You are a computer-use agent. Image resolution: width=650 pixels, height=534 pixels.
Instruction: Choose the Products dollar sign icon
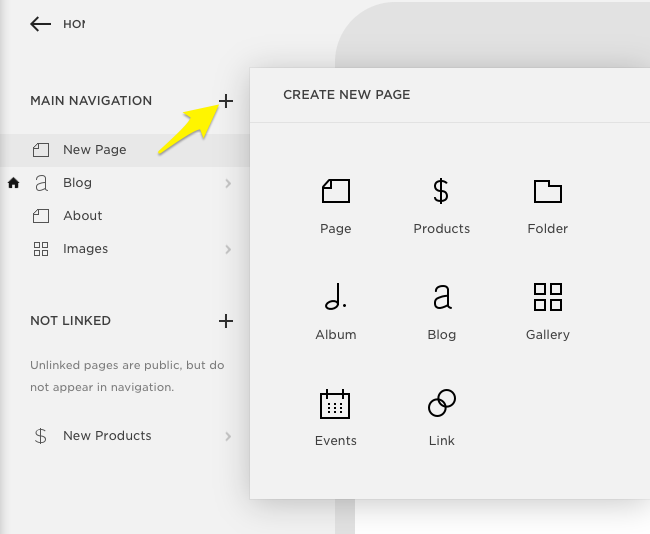441,191
